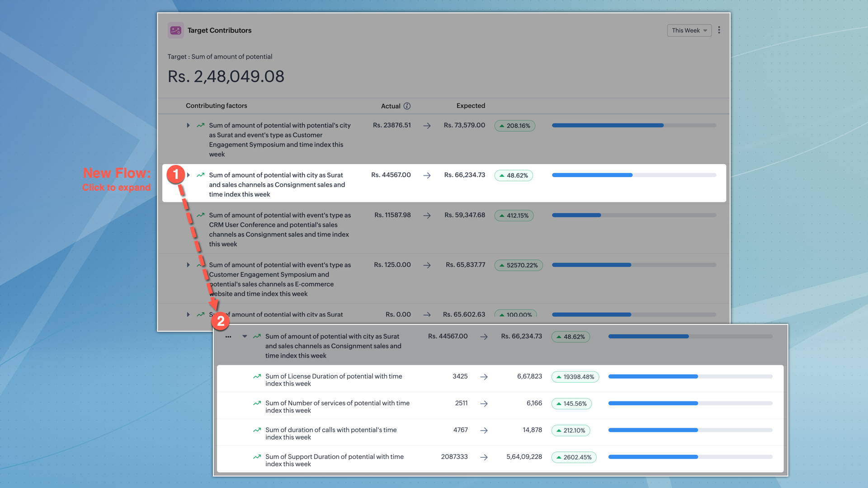Click the 52570.22% increase badge
This screenshot has height=488, width=868.
click(518, 265)
